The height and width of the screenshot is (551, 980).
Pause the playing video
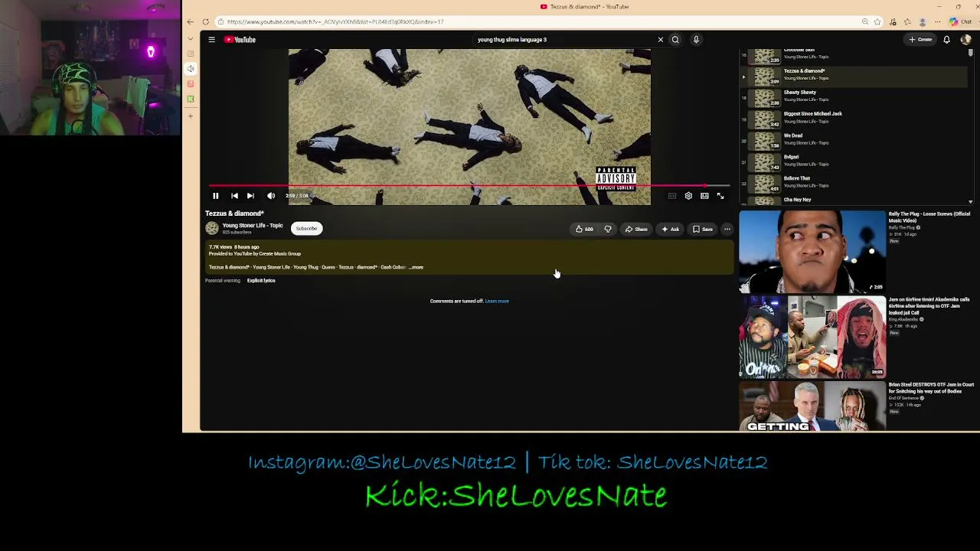pyautogui.click(x=215, y=196)
